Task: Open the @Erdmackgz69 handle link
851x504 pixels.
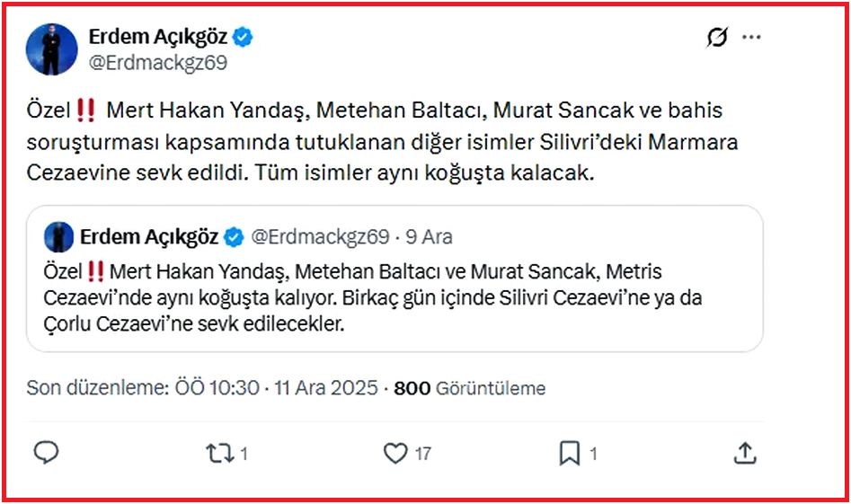Action: 157,63
